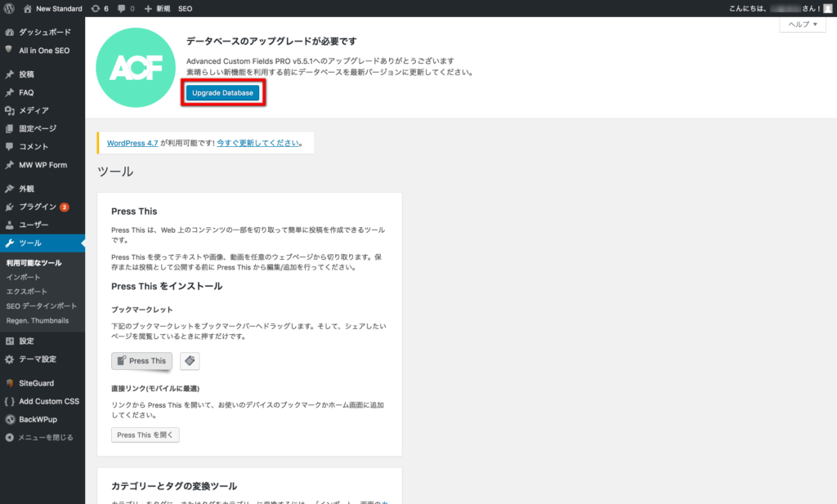Viewport: 837px width, 504px height.
Task: Open BackWPup from the sidebar icon
Action: (x=8, y=419)
